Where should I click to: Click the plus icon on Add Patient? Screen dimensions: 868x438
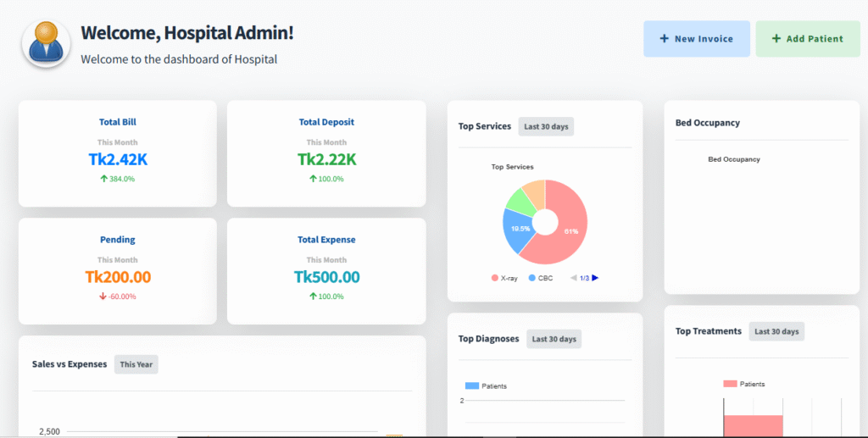tap(776, 39)
